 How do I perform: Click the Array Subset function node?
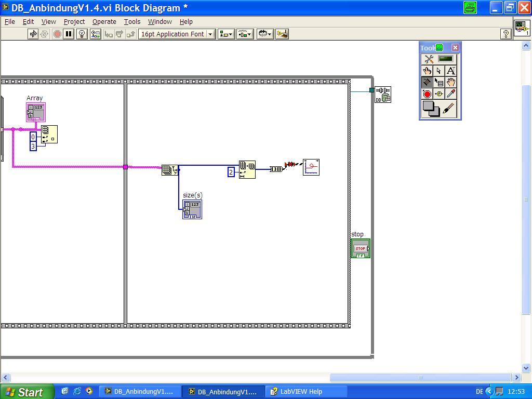click(x=247, y=170)
